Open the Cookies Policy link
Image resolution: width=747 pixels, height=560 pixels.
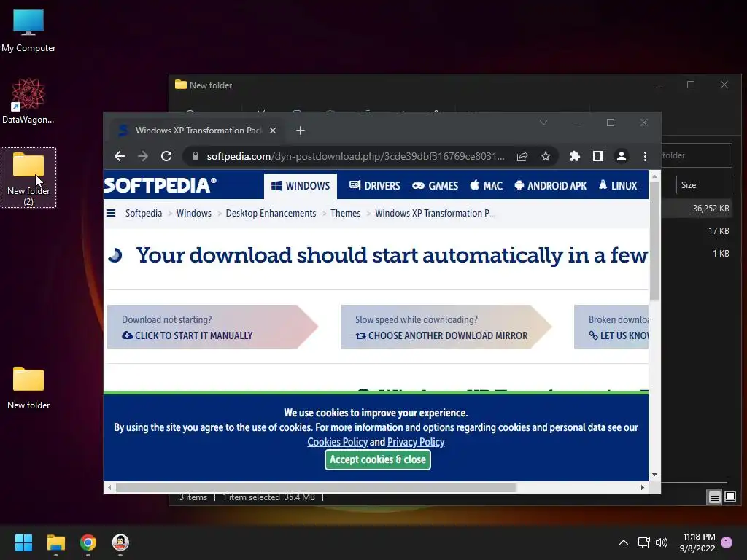point(337,442)
